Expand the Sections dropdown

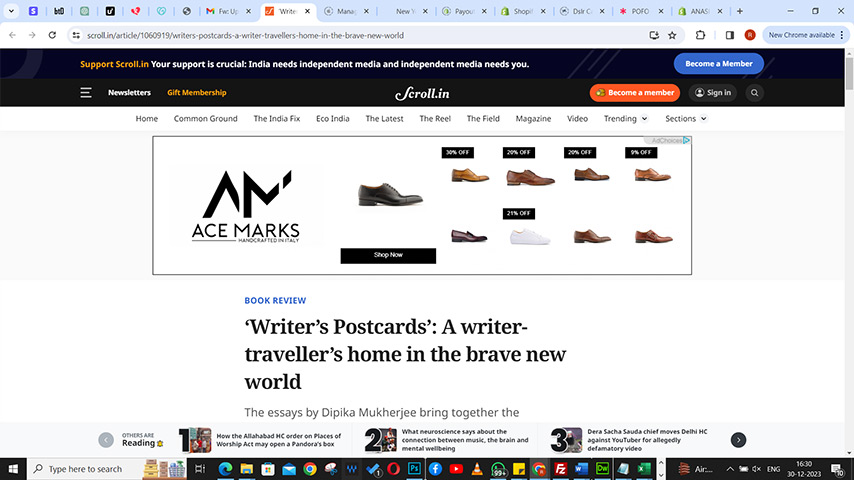(686, 118)
